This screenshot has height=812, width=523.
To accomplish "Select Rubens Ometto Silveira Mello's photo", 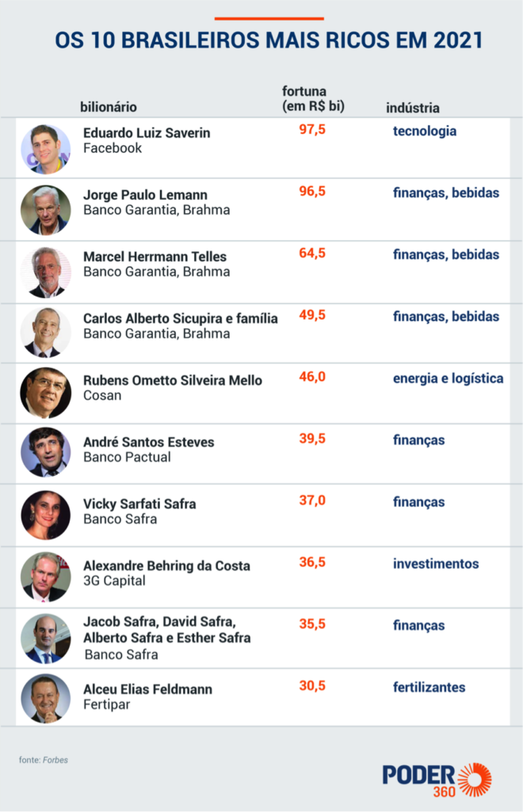I will coord(45,393).
